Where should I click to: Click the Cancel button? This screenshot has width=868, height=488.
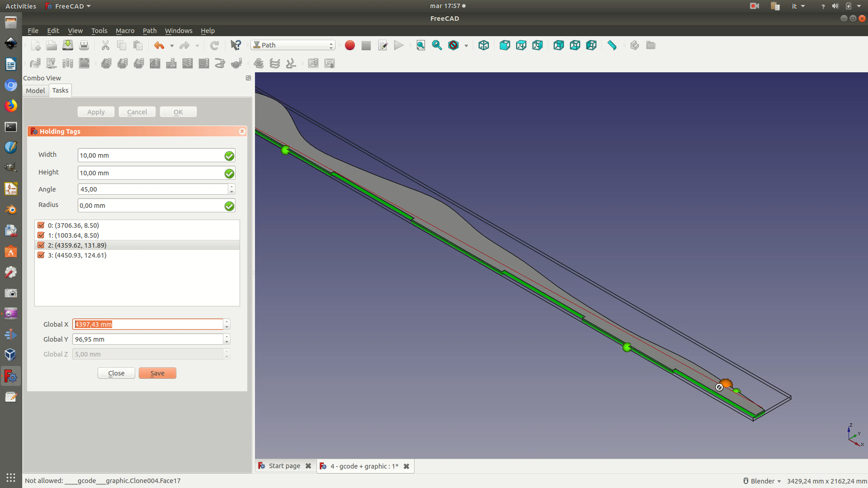(x=137, y=112)
